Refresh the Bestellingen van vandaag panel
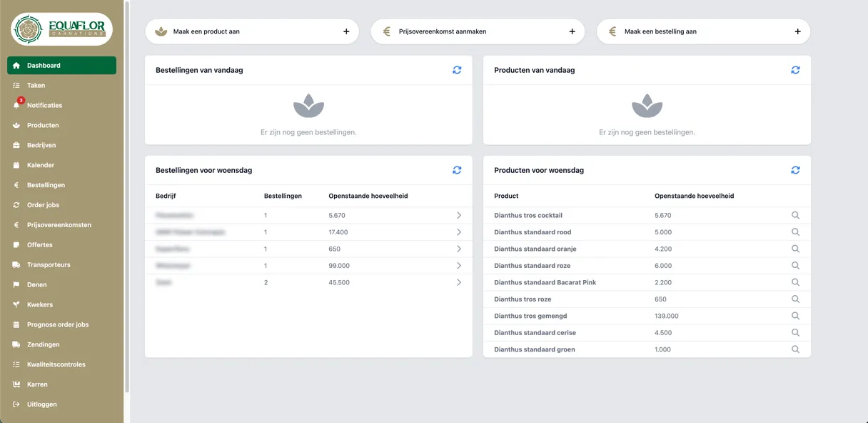The width and height of the screenshot is (868, 423). [x=457, y=70]
